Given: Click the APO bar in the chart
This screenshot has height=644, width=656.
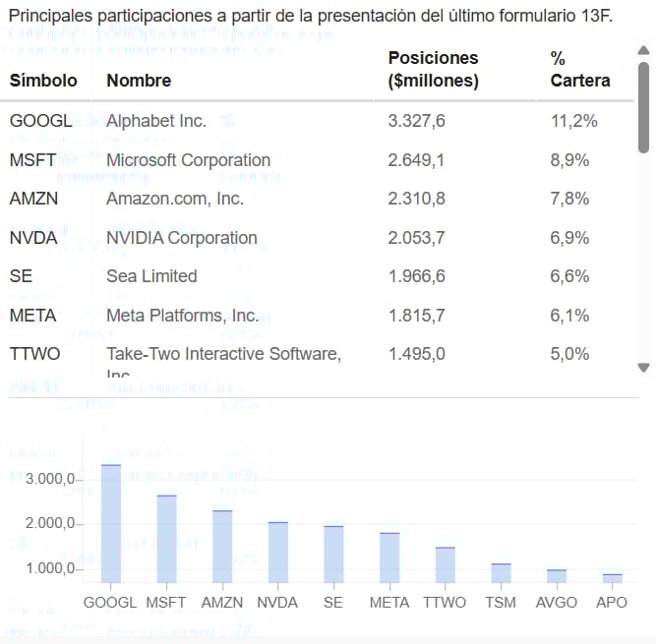Looking at the screenshot, I should click(612, 578).
